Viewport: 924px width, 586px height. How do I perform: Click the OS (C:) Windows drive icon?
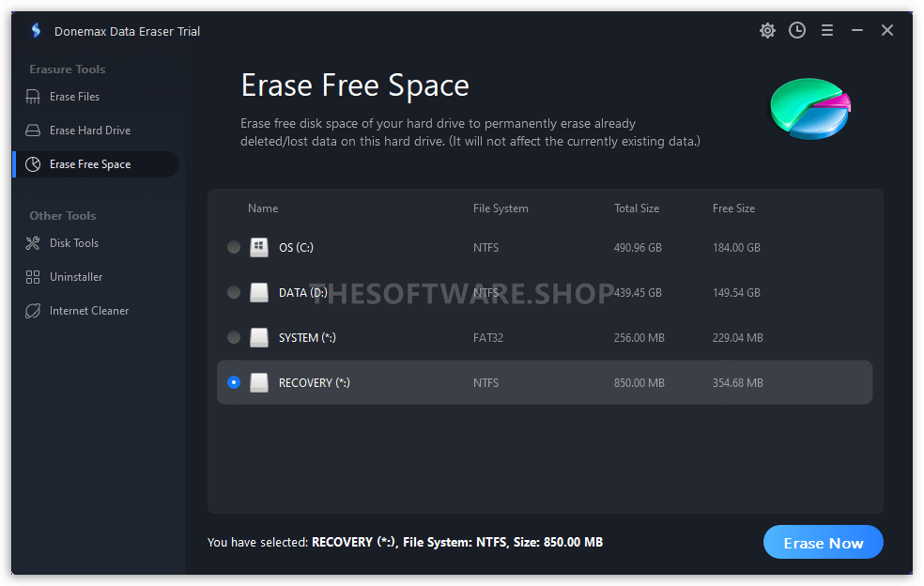coord(258,247)
